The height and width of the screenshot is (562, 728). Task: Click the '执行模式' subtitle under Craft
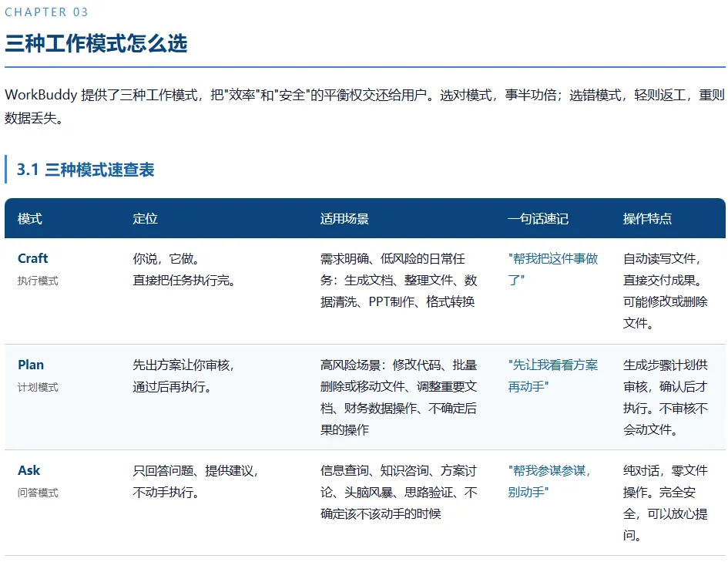[38, 281]
